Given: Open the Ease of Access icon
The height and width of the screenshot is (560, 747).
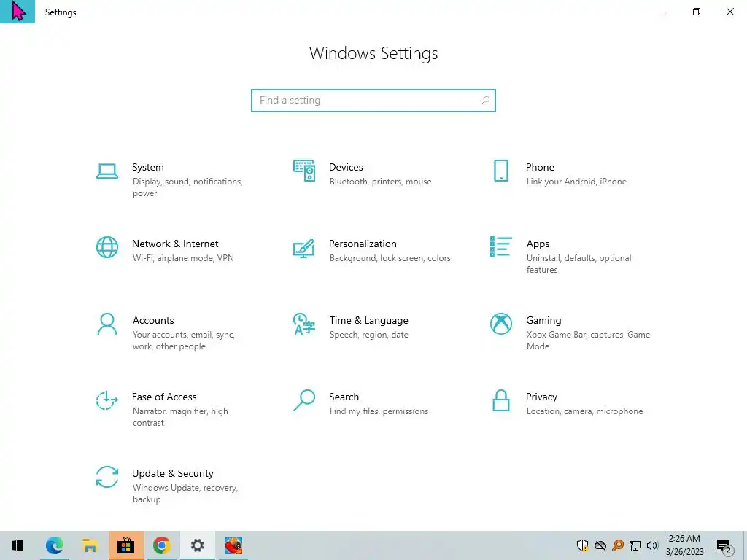Looking at the screenshot, I should point(107,400).
